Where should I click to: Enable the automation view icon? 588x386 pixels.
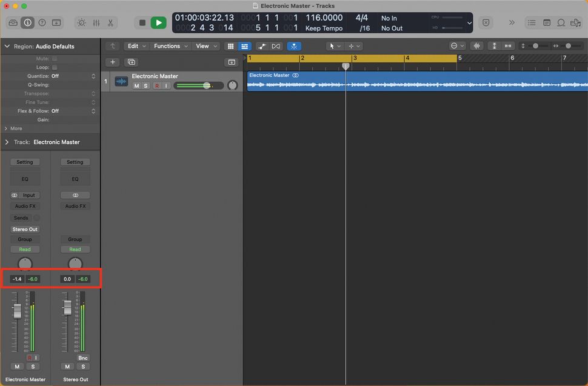point(262,45)
